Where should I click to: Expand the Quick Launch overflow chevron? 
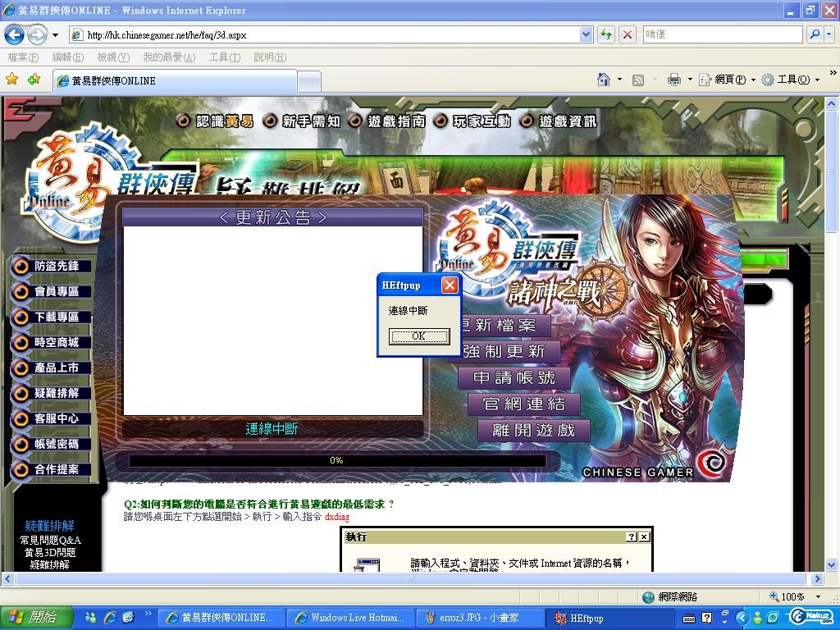pos(148,614)
